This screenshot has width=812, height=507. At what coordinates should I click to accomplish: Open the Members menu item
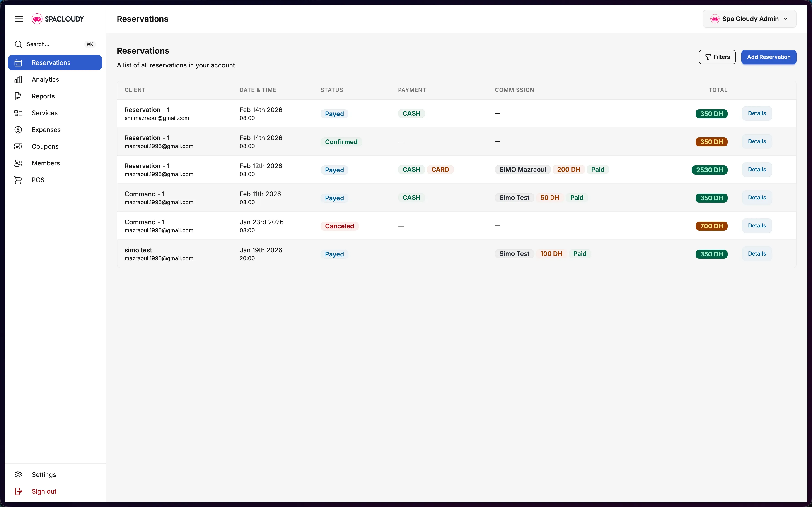[x=46, y=163]
